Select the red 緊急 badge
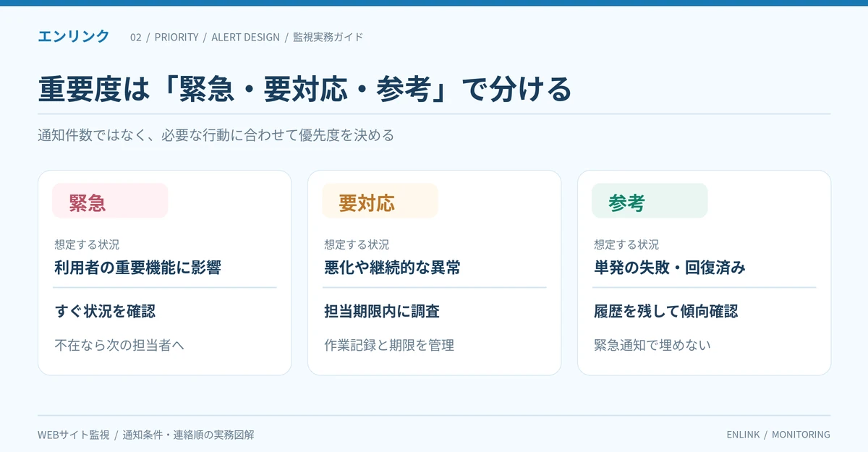Screen dimensions: 868x452 (x=110, y=200)
